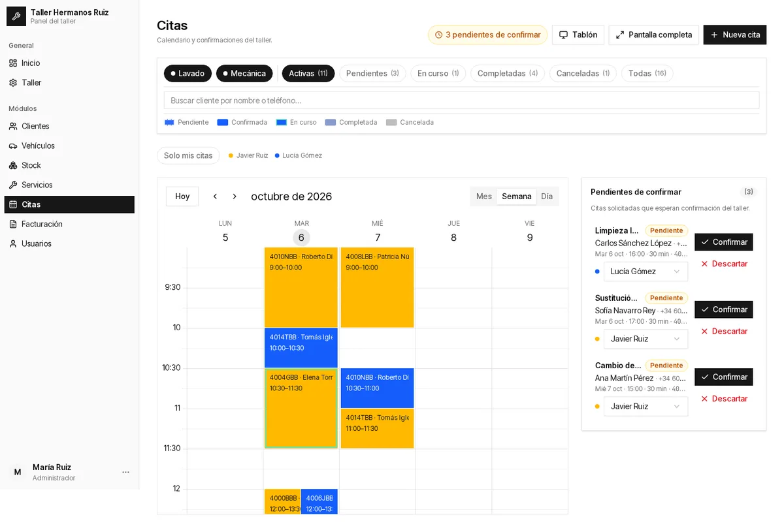Descartar Carlos Sánchez López request
784x532 pixels.
724,264
